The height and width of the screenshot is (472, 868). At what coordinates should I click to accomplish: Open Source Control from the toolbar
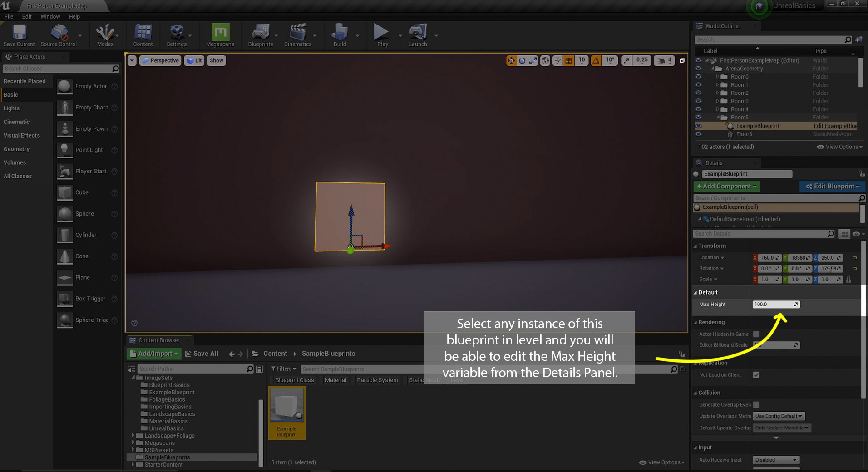click(x=59, y=35)
